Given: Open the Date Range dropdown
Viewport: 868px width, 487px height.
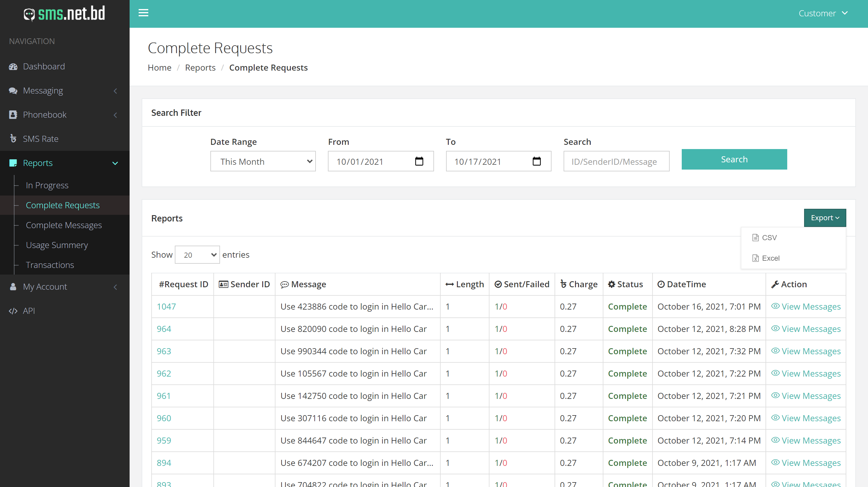Looking at the screenshot, I should pyautogui.click(x=263, y=161).
